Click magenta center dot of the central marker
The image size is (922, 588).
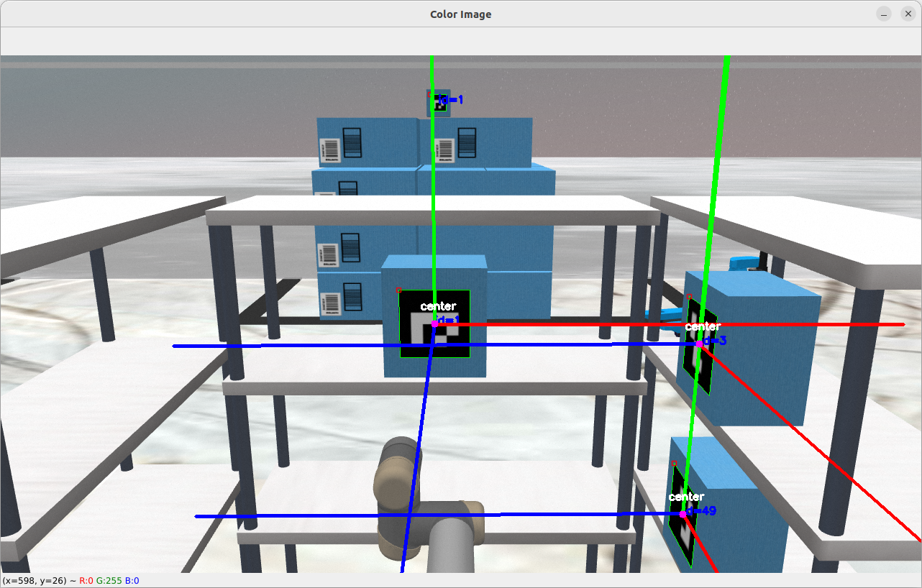pos(434,324)
